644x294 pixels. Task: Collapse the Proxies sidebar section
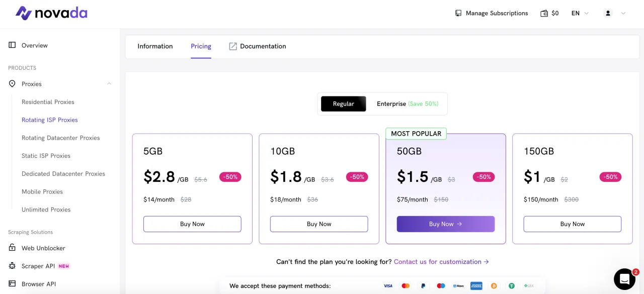(109, 84)
